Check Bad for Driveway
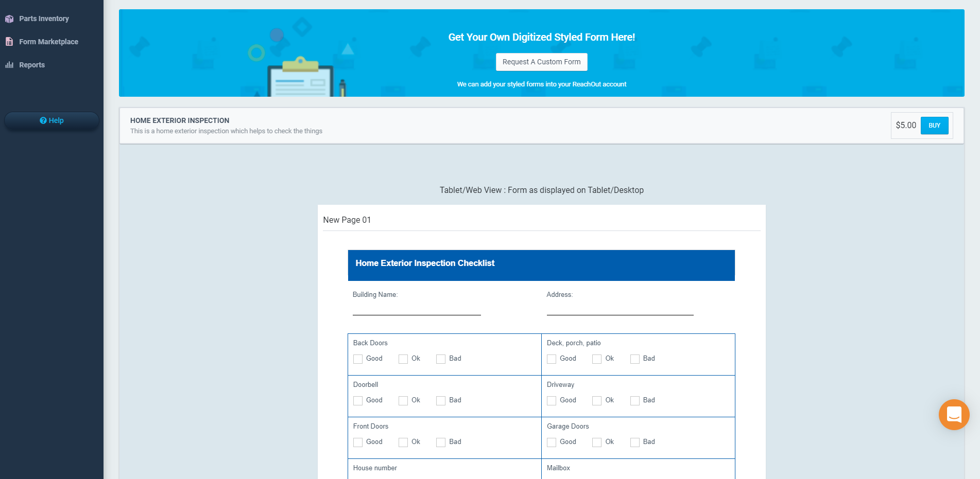The image size is (980, 479). (x=634, y=400)
